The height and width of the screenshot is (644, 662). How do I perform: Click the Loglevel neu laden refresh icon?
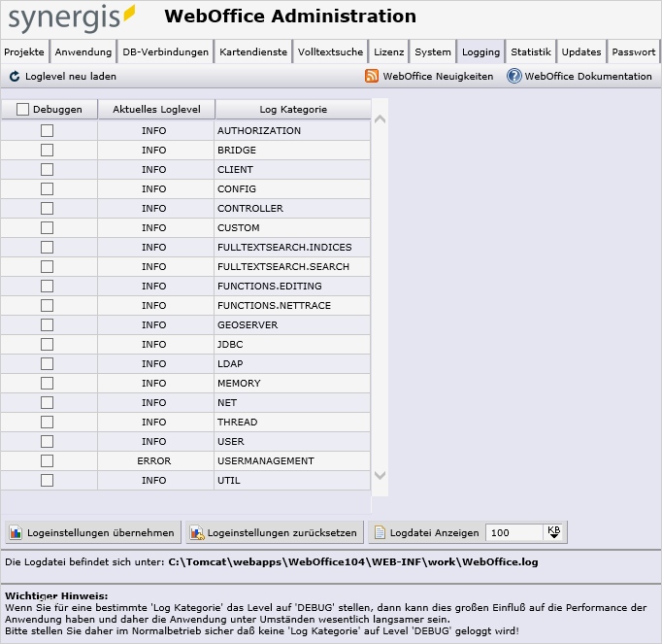click(x=15, y=77)
